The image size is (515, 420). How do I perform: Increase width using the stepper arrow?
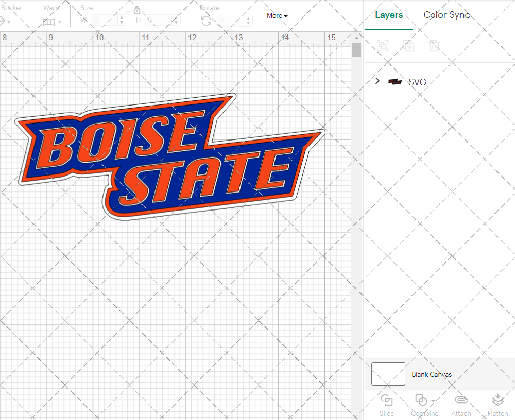122,18
